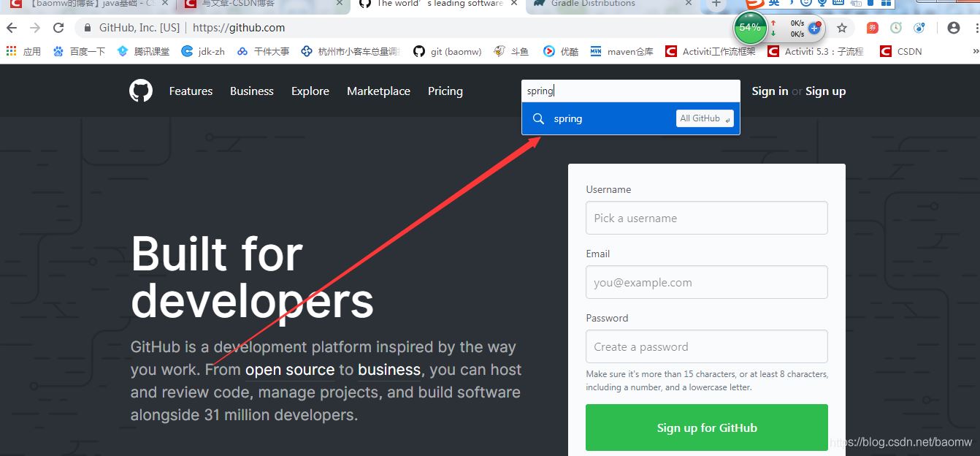
Task: Click the address bar URL github.com
Action: 239,28
